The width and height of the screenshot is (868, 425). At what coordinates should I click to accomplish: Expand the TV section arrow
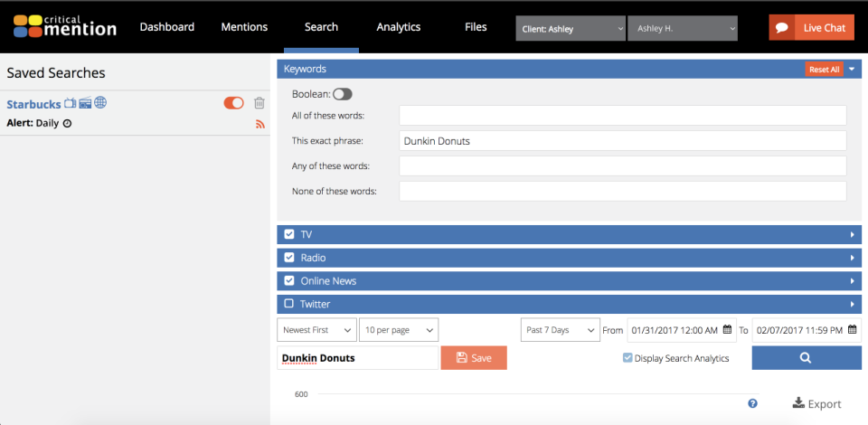(x=853, y=234)
